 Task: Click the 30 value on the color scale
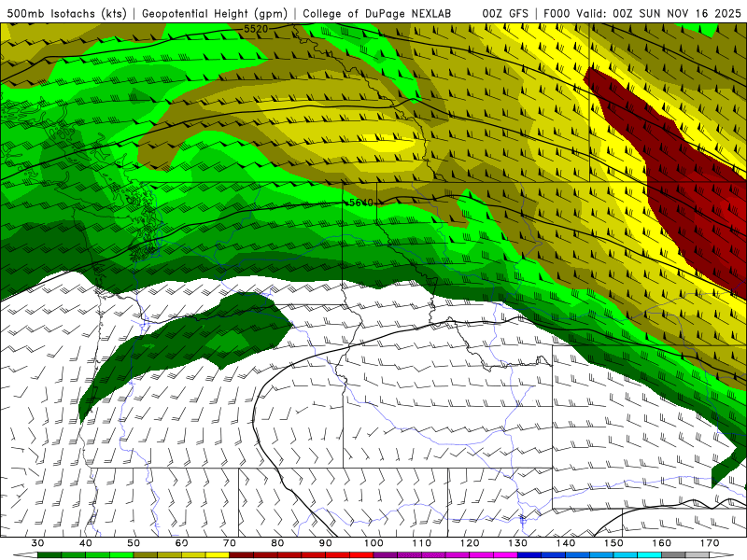(37, 543)
